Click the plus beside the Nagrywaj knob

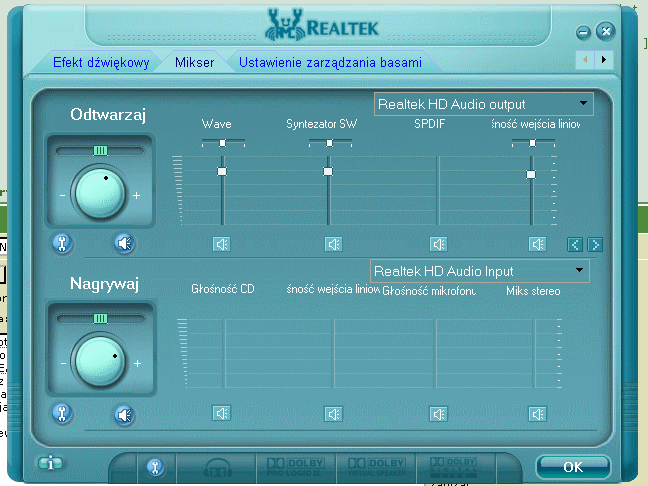coord(138,364)
